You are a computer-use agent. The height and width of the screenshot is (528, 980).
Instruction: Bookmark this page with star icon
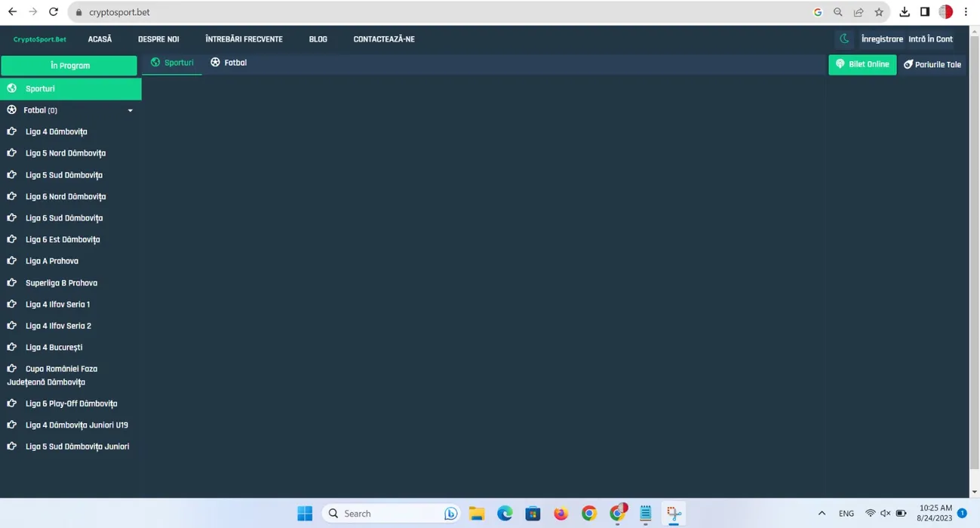coord(879,12)
